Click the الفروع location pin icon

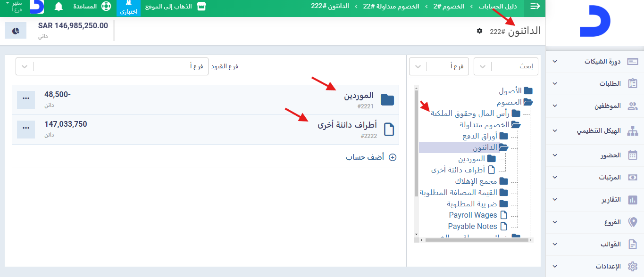[x=633, y=222]
